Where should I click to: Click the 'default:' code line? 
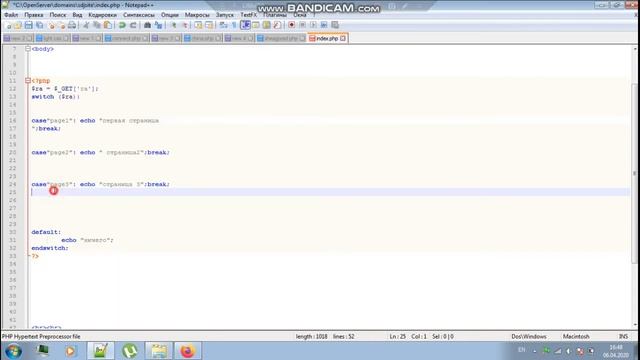pyautogui.click(x=46, y=232)
